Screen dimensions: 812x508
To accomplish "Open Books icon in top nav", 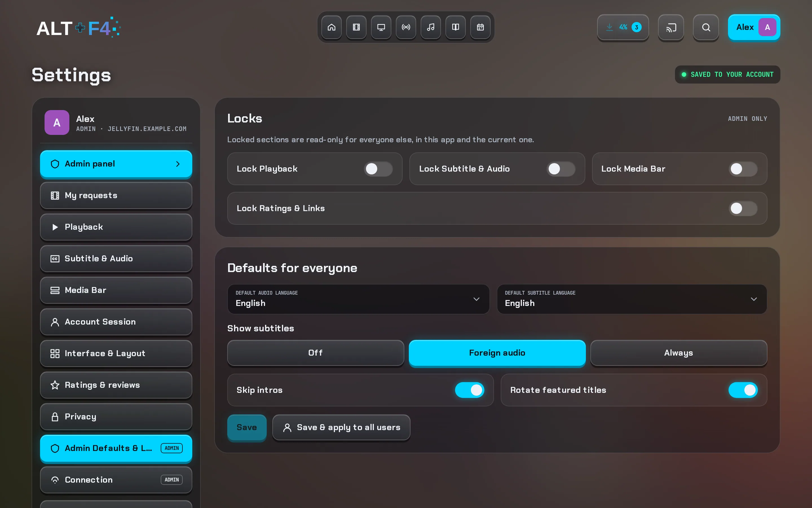I will pyautogui.click(x=455, y=27).
